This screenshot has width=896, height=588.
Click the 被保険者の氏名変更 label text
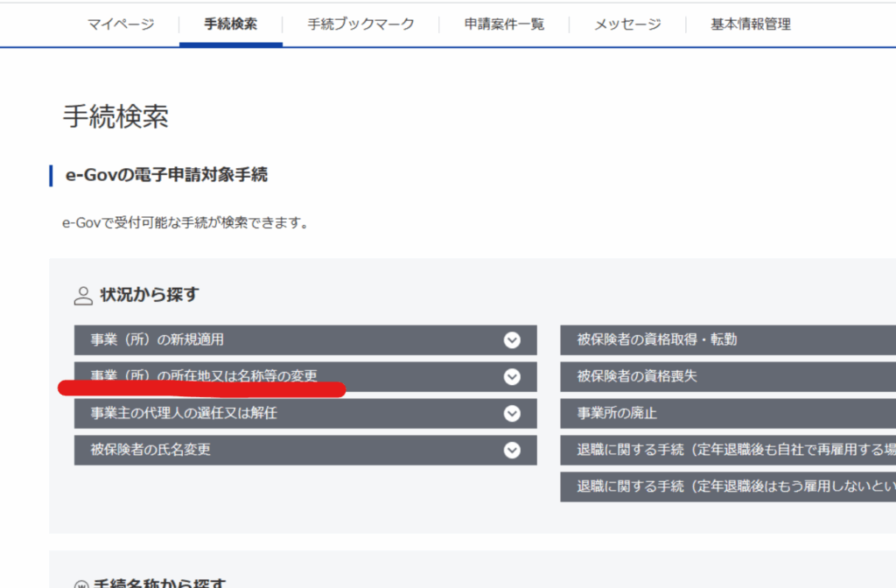tap(150, 451)
